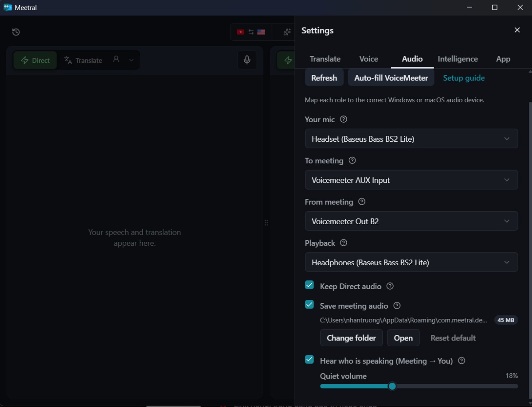
Task: Open the From meeting Voicemeeter Out B2 dropdown
Action: (411, 221)
